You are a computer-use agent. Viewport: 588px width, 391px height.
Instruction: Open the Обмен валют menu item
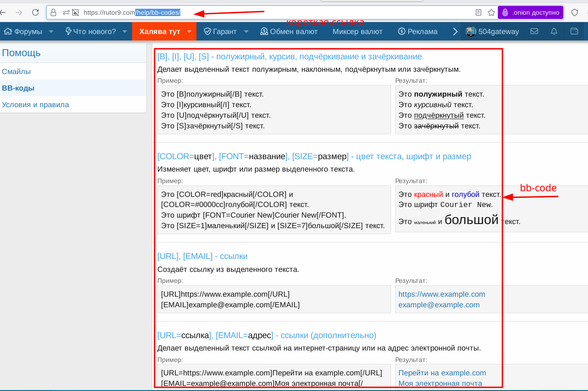pos(289,31)
